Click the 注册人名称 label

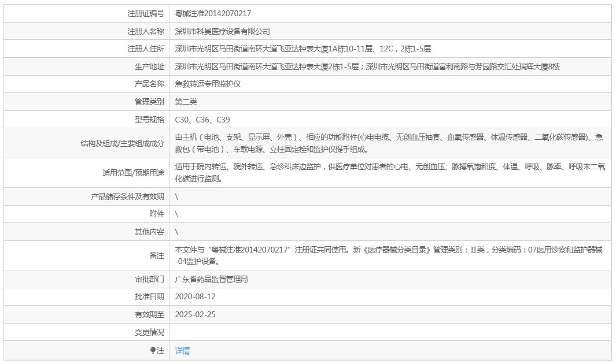146,31
